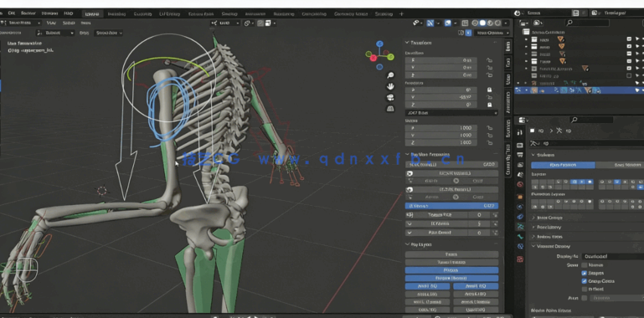Switch to the UV Editing workspace tab
Viewport: 644px width, 318px height.
point(170,13)
